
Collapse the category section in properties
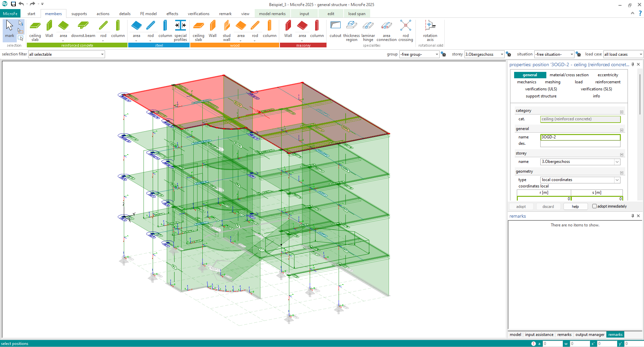pyautogui.click(x=622, y=112)
